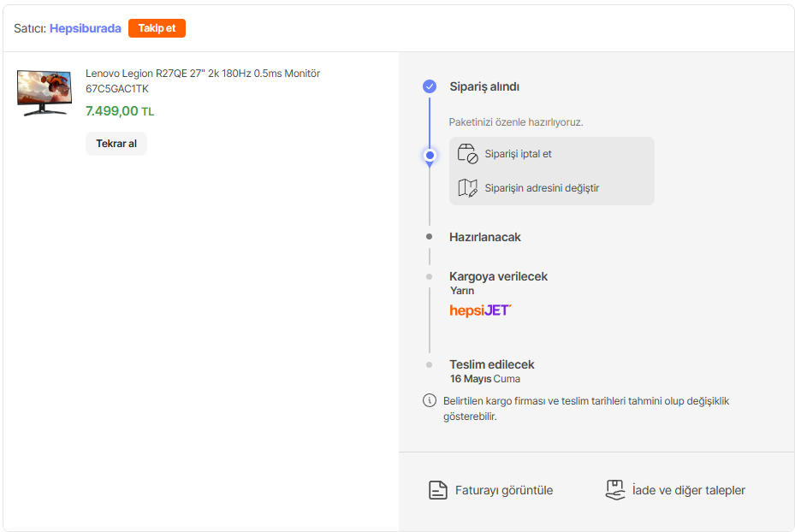Click the Teslim edilecek step dot
The width and height of the screenshot is (795, 532).
(430, 364)
